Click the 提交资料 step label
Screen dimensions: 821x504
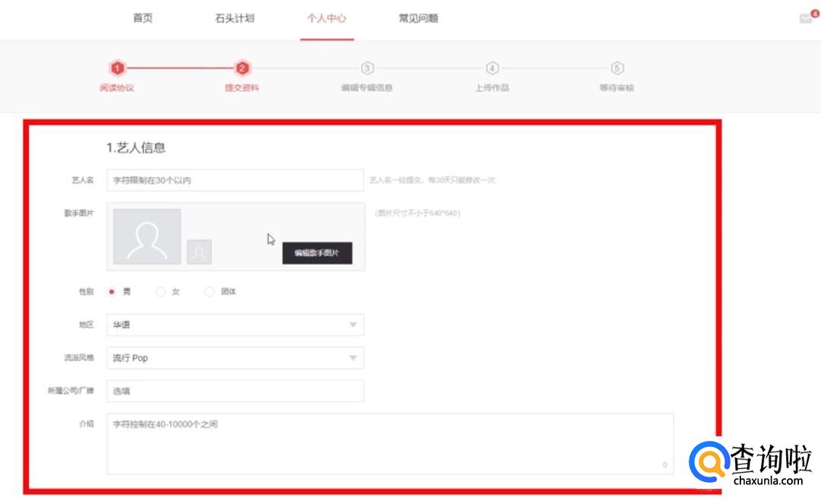click(242, 88)
